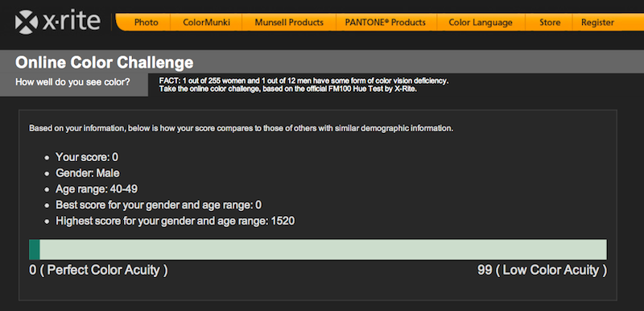Open the Photo menu
644x311 pixels.
147,23
